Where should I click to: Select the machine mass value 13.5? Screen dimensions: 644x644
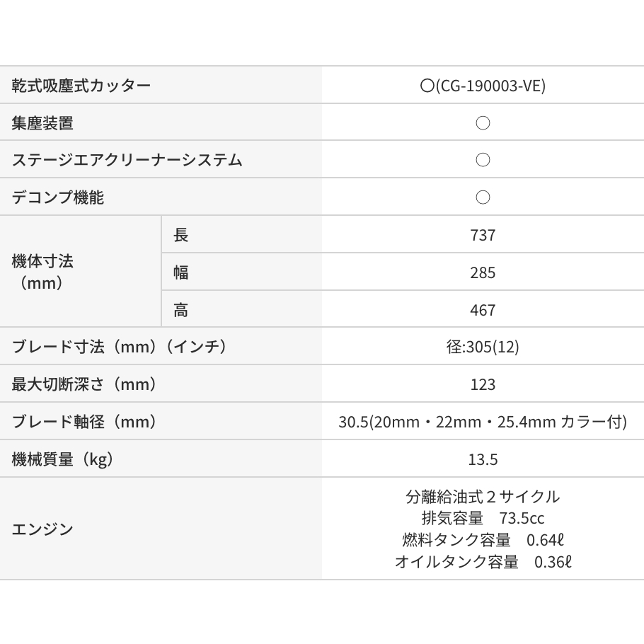(x=483, y=459)
